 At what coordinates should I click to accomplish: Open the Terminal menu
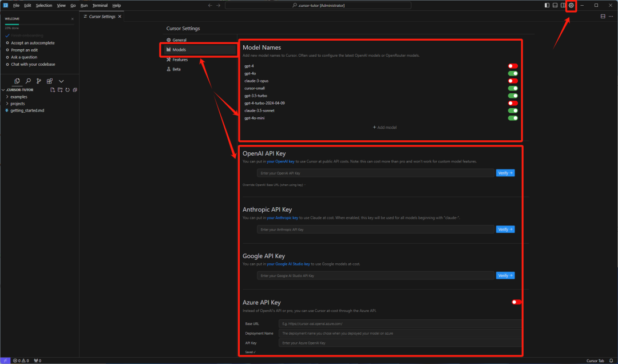(x=100, y=6)
